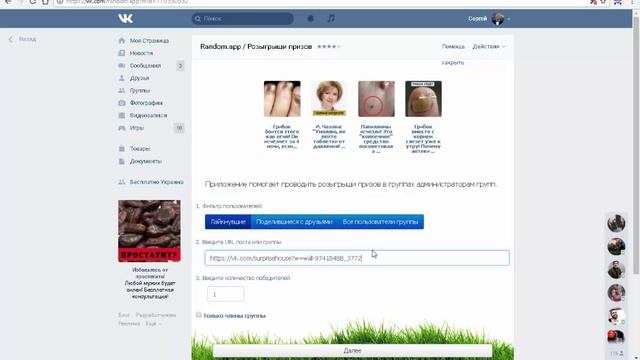Open Видеозаписи in sidebar menu

click(148, 116)
